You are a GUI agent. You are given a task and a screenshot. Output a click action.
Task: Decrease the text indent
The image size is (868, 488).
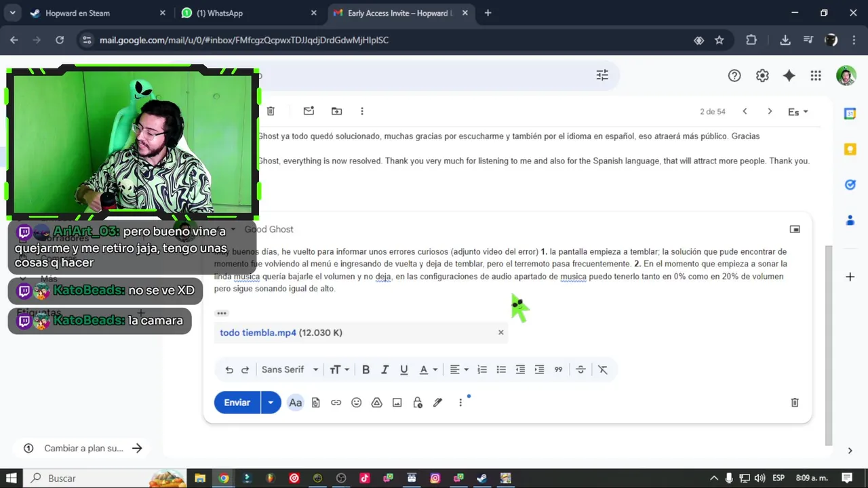click(x=520, y=369)
